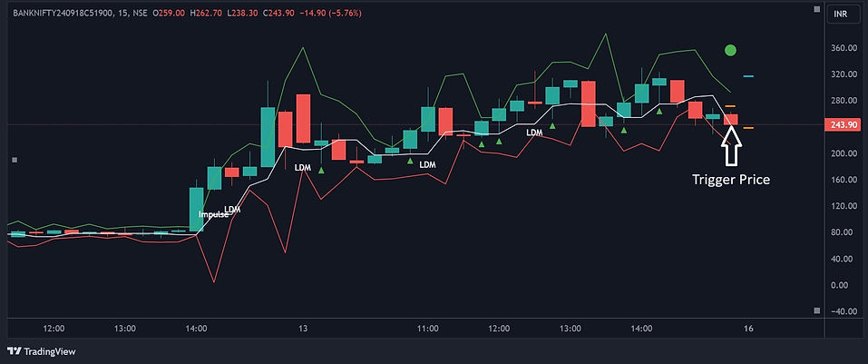Image resolution: width=868 pixels, height=364 pixels.
Task: Select the red 243.90 current price label
Action: click(x=839, y=125)
